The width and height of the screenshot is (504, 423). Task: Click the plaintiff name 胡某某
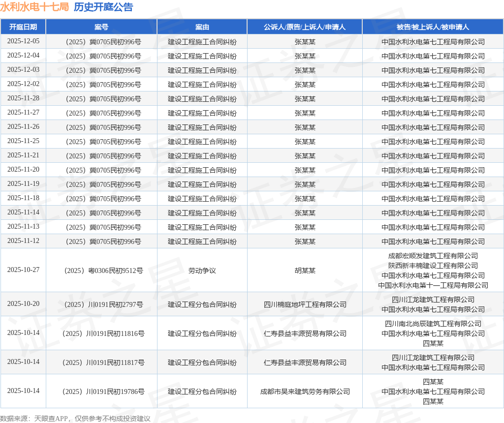pyautogui.click(x=305, y=271)
